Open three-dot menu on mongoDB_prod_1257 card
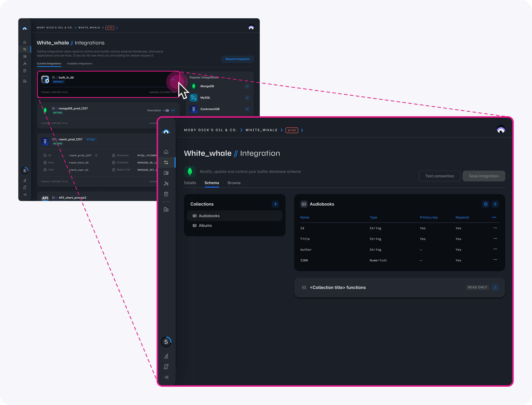This screenshot has width=532, height=405. 173,111
